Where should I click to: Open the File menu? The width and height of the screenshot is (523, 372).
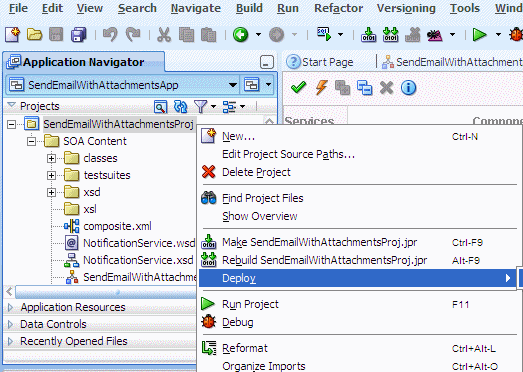[x=18, y=8]
